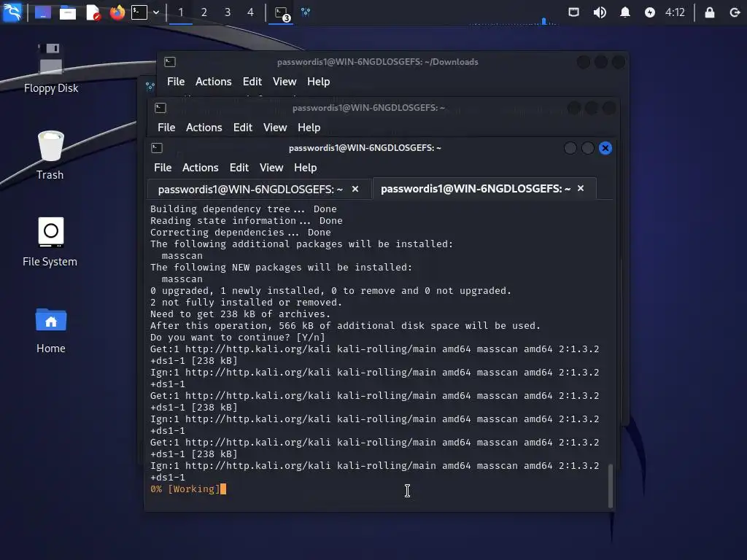The width and height of the screenshot is (747, 560).
Task: Select the File System desktop icon
Action: 50,242
